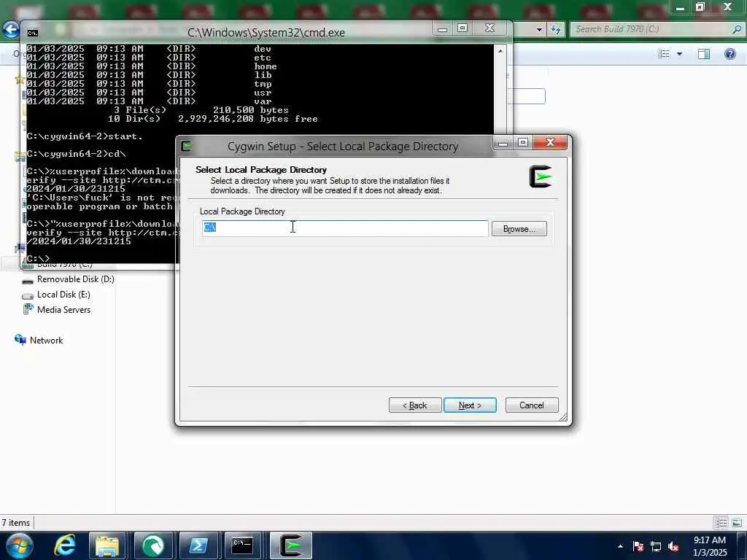Screen dimensions: 747x560
Task: Toggle the preview pane icon
Action: point(704,54)
